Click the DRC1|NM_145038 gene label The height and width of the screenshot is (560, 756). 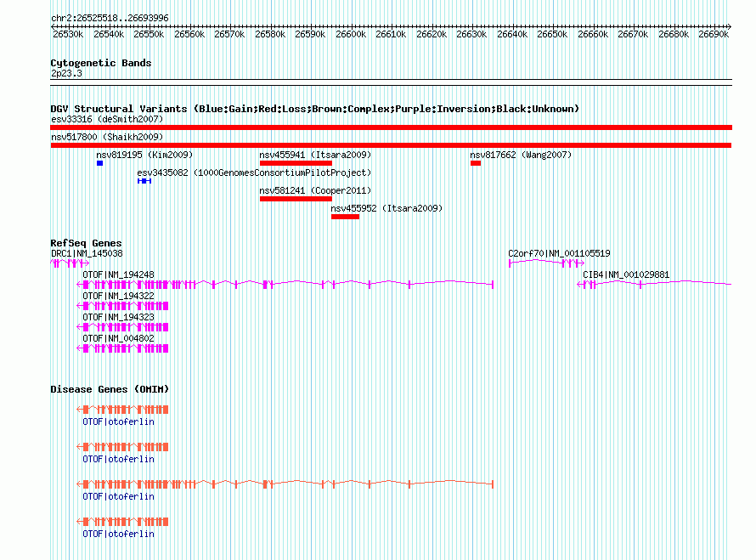coord(87,254)
